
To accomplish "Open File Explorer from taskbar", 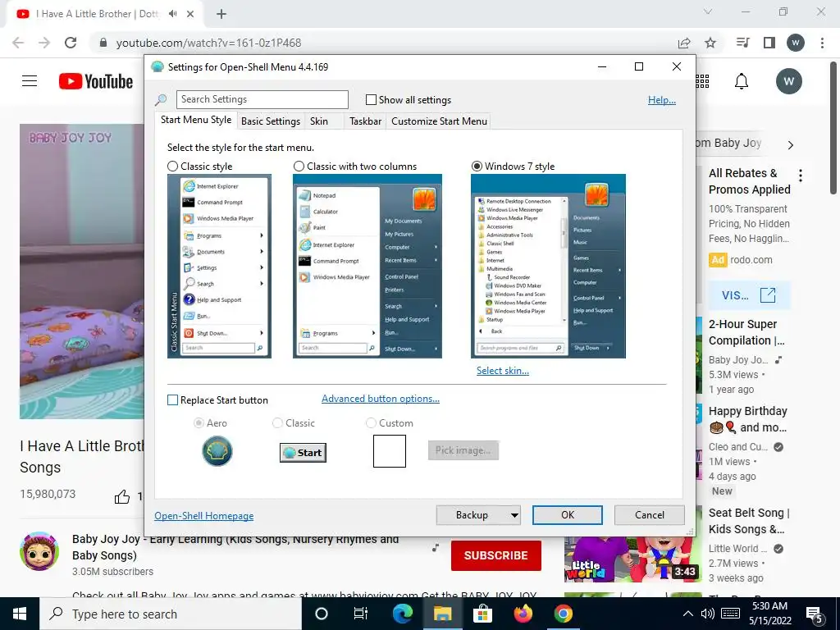I will point(442,614).
